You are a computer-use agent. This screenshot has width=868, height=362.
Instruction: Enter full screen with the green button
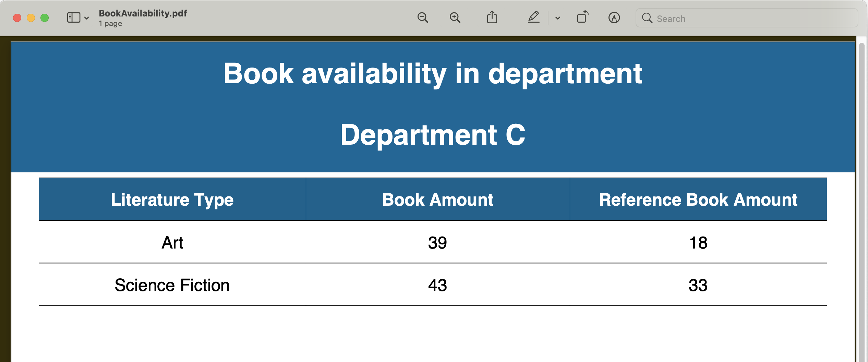coord(45,18)
